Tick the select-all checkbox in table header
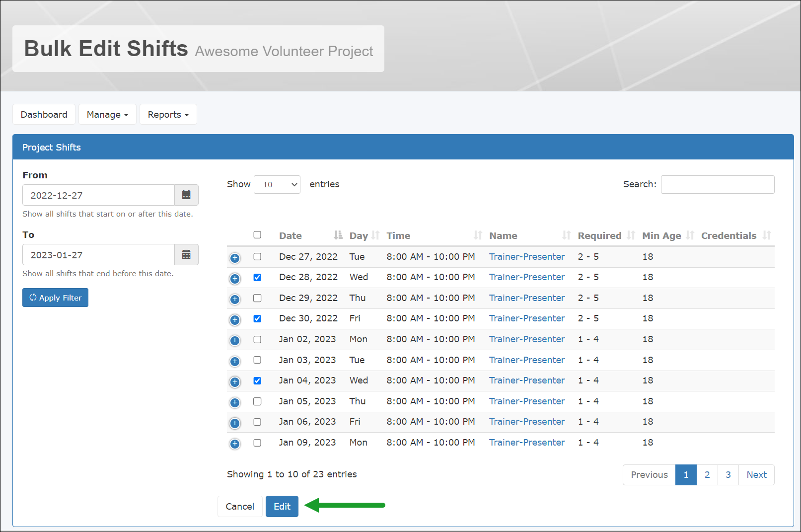This screenshot has width=801, height=532. click(x=257, y=234)
